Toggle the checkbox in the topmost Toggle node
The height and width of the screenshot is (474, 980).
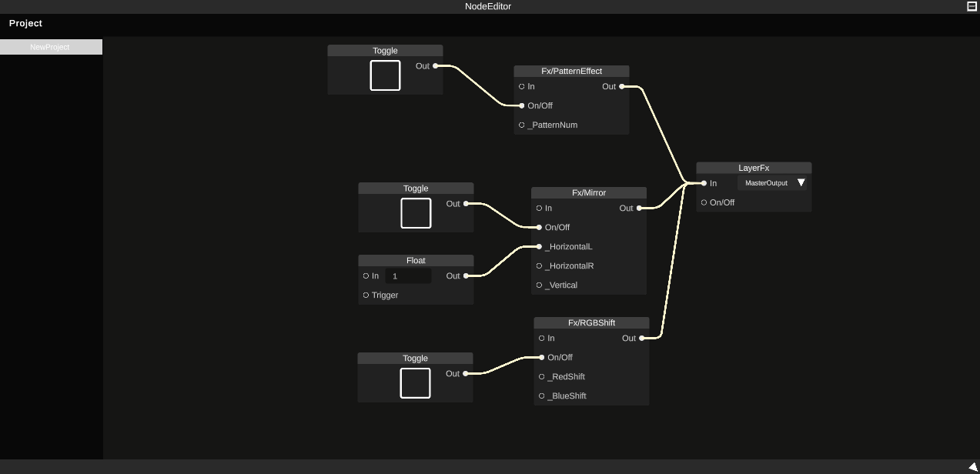point(385,75)
